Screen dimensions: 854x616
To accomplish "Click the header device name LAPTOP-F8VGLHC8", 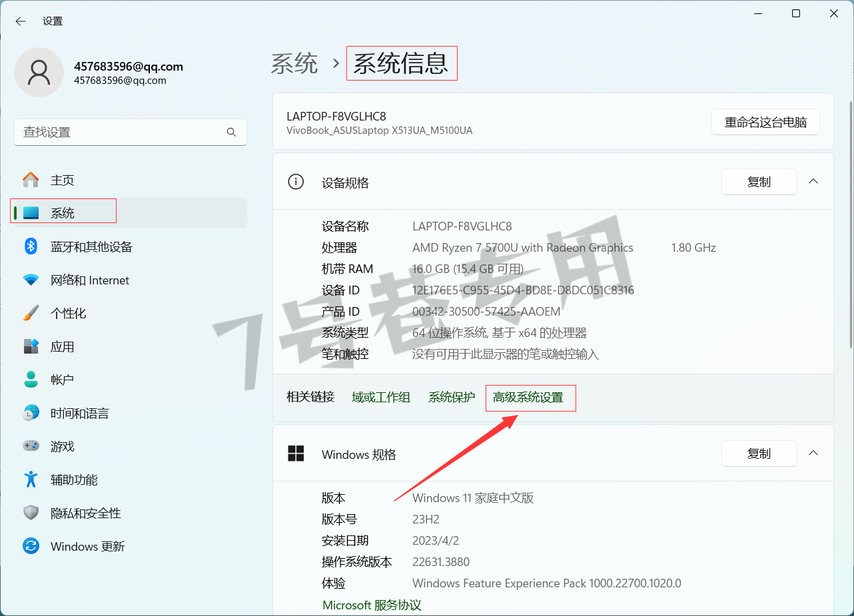I will [x=336, y=117].
